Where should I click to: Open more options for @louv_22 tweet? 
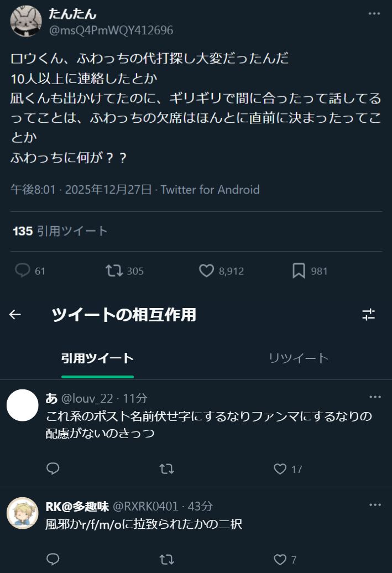(375, 397)
